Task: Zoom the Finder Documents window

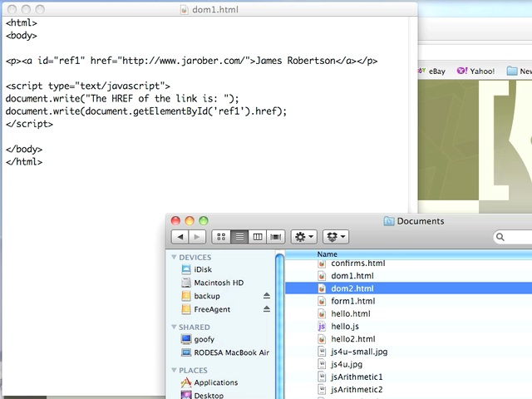Action: click(x=204, y=221)
